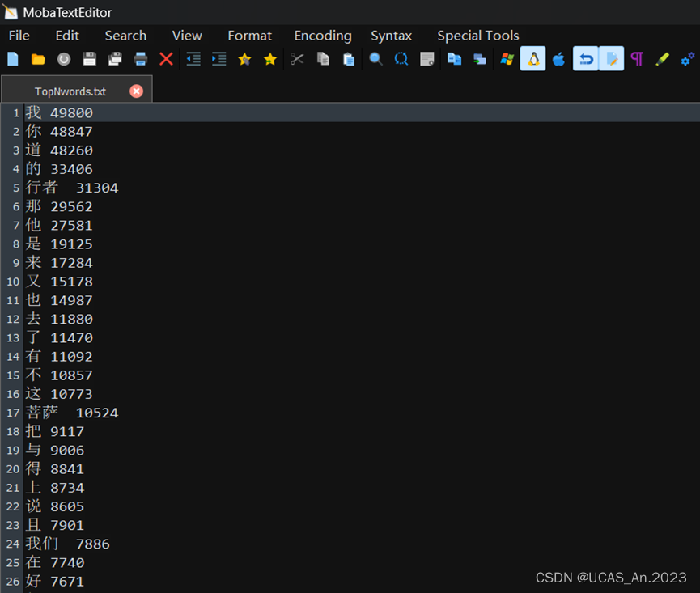Open find and replace
The height and width of the screenshot is (593, 700).
point(401,59)
